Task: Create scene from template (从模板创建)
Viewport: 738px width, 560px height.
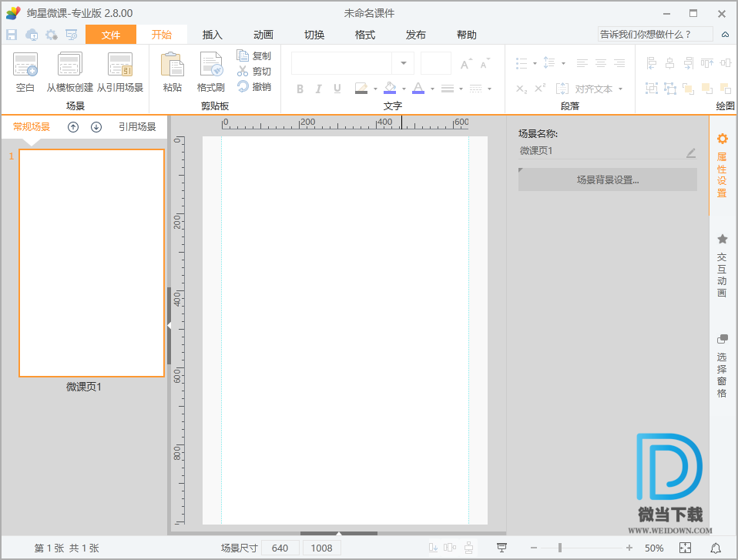Action: point(69,72)
